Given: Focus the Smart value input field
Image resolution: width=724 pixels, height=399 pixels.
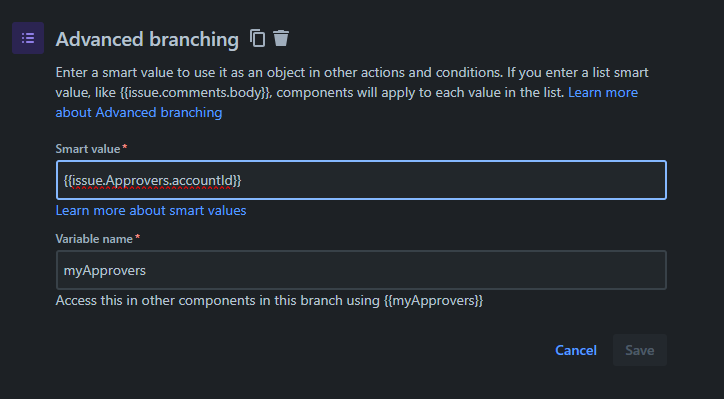Looking at the screenshot, I should [361, 180].
